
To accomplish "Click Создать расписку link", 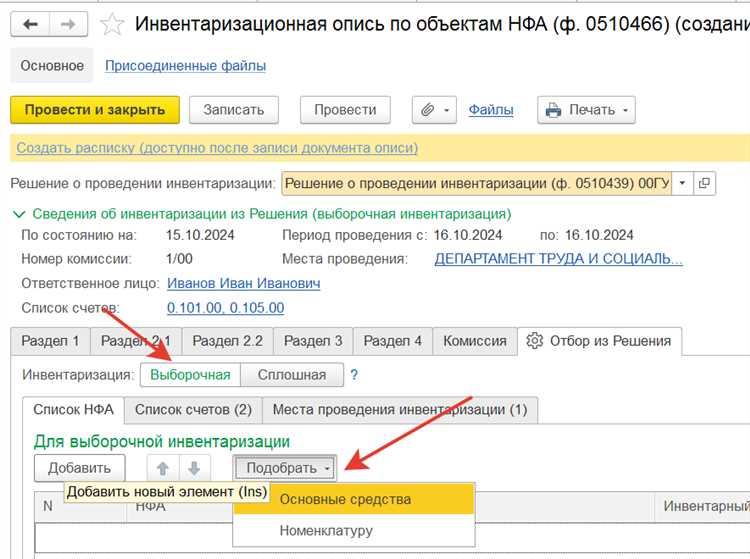I will (x=217, y=148).
